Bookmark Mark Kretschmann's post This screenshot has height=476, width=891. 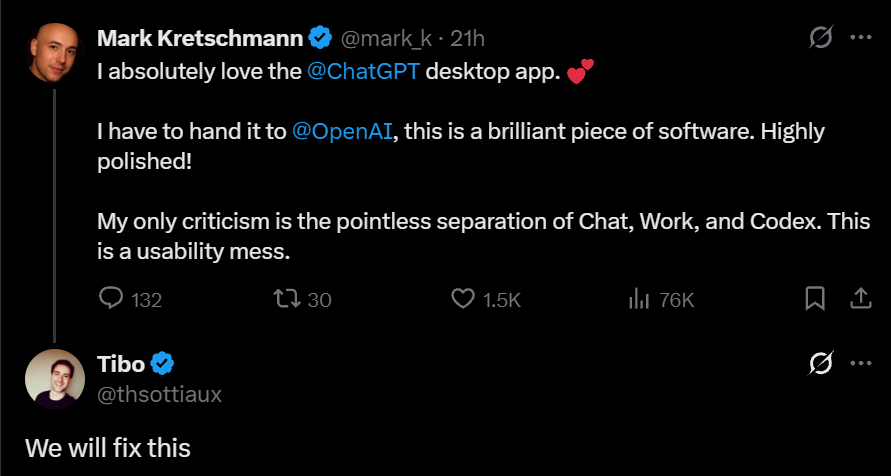point(815,299)
